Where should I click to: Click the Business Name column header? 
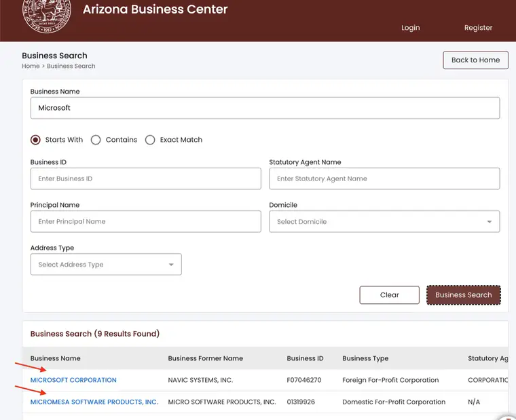click(x=55, y=358)
